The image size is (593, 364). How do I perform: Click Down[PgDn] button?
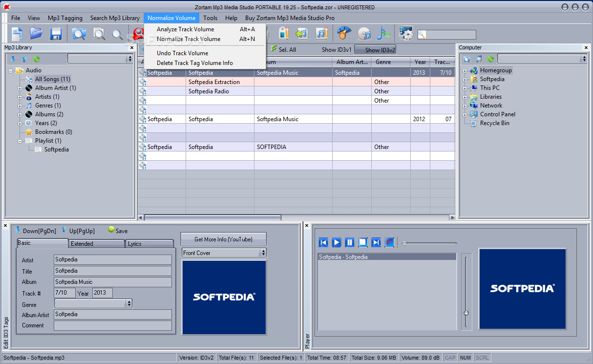coord(36,231)
